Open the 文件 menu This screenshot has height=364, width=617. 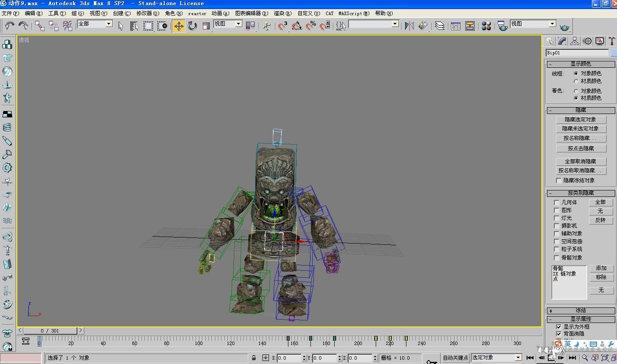(x=10, y=13)
